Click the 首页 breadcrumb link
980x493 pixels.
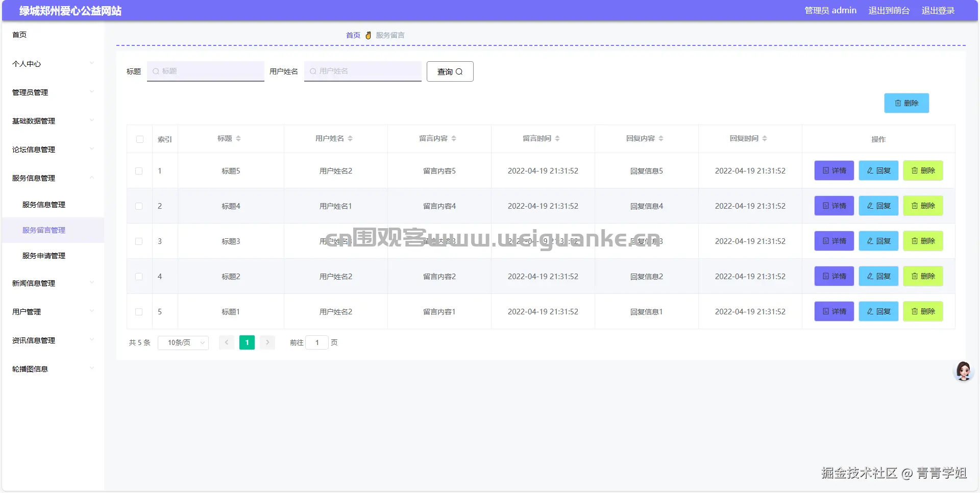353,35
